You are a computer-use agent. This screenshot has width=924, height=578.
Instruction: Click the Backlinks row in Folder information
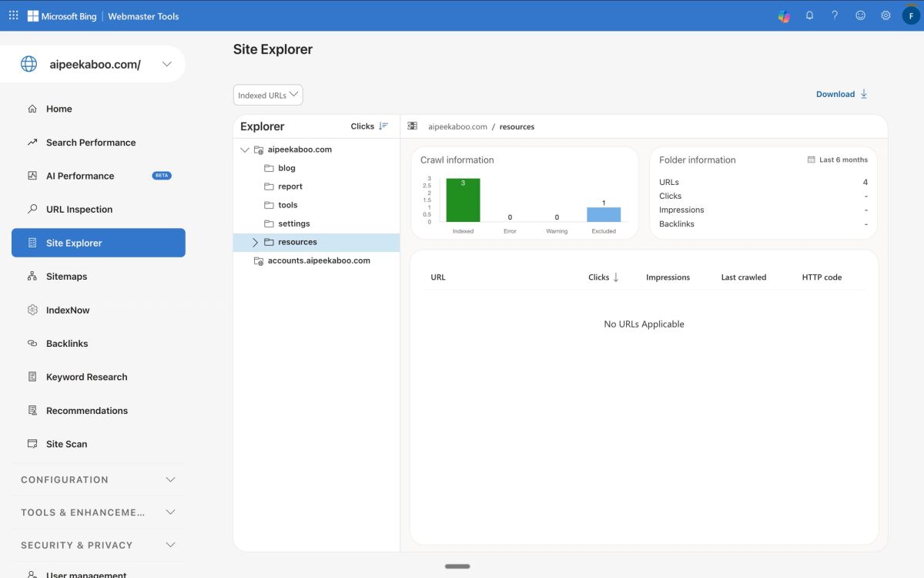click(x=763, y=223)
